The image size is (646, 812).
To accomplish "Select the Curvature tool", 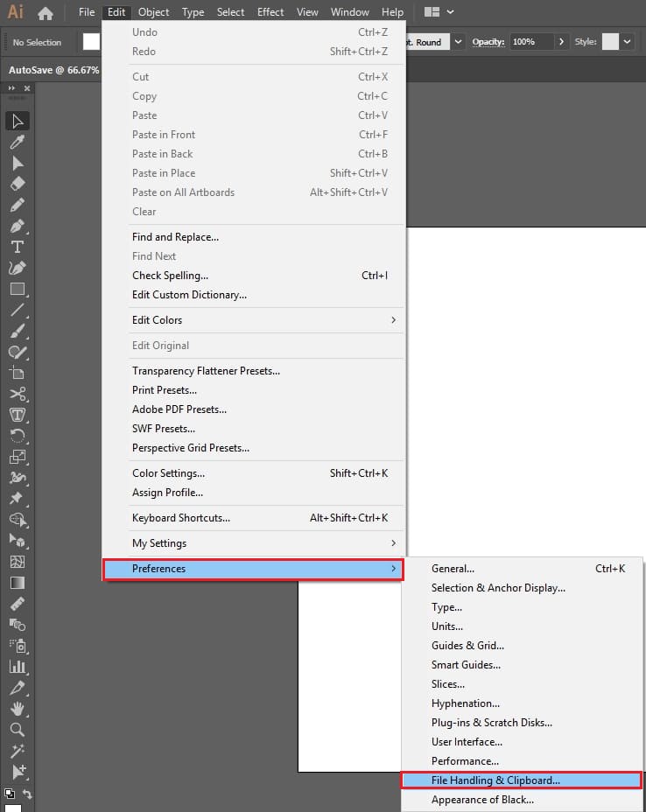I will (x=18, y=268).
